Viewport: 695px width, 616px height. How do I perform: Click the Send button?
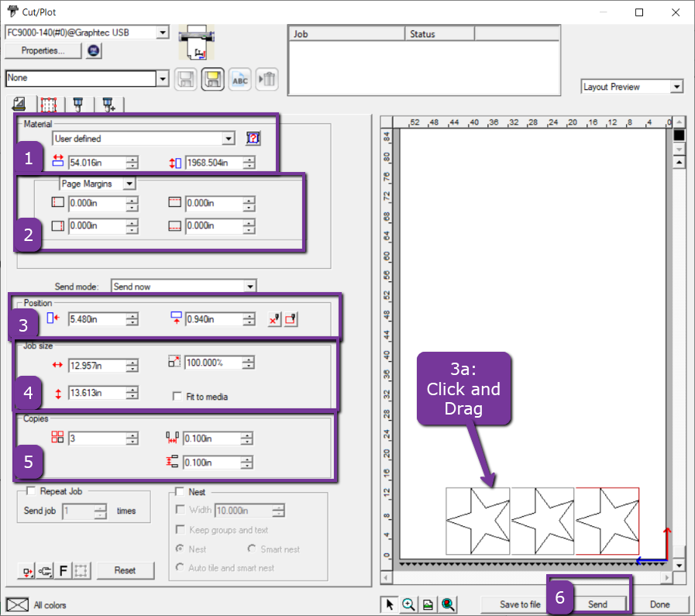(x=597, y=604)
